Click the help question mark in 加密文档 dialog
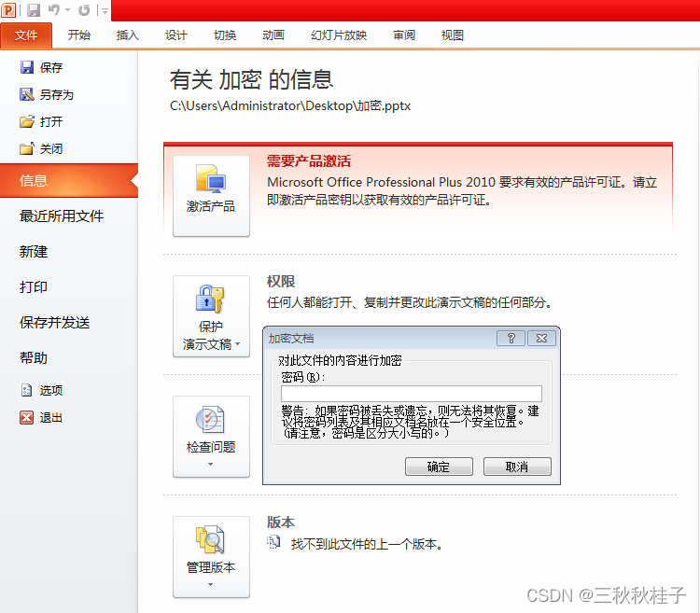Screen dimensions: 700x613 pos(511,339)
